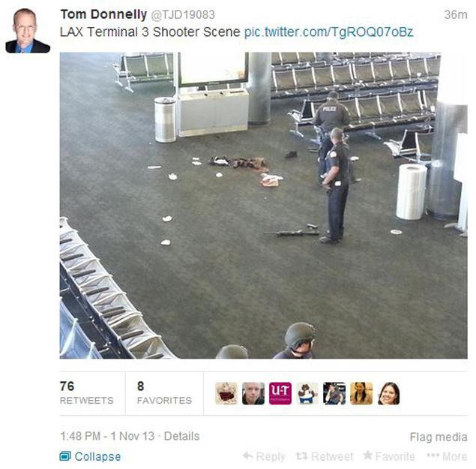Click the second retweeter avatar of man's face
The width and height of the screenshot is (476, 469).
253,393
